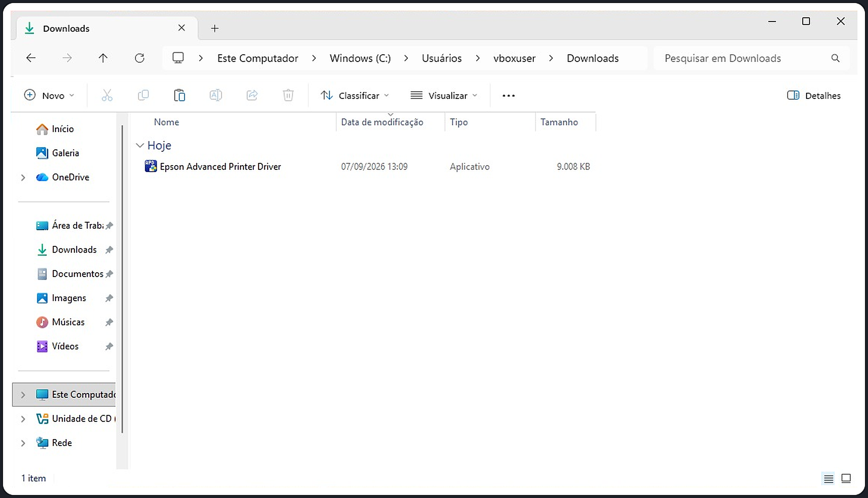Switch to details list view icon

click(x=828, y=478)
